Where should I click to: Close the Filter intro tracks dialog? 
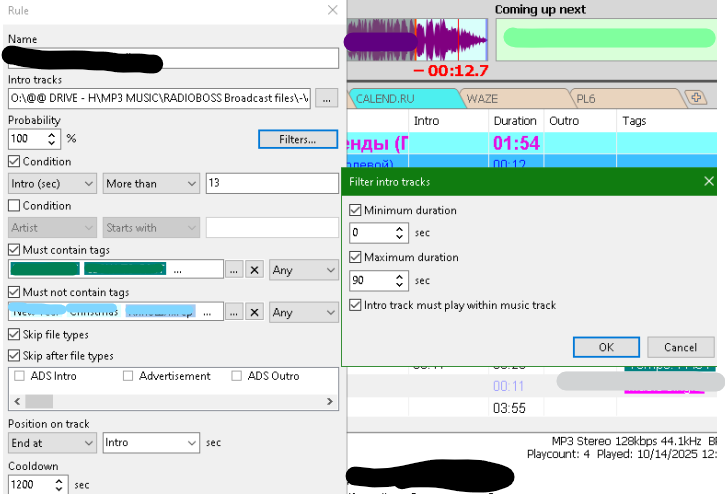pyautogui.click(x=709, y=181)
